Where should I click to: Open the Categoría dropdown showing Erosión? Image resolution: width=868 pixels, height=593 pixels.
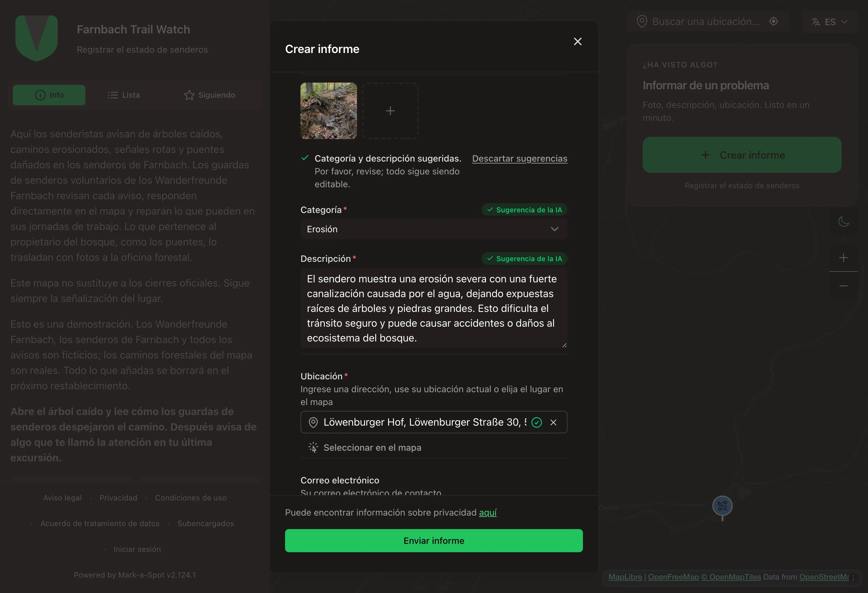click(x=434, y=229)
